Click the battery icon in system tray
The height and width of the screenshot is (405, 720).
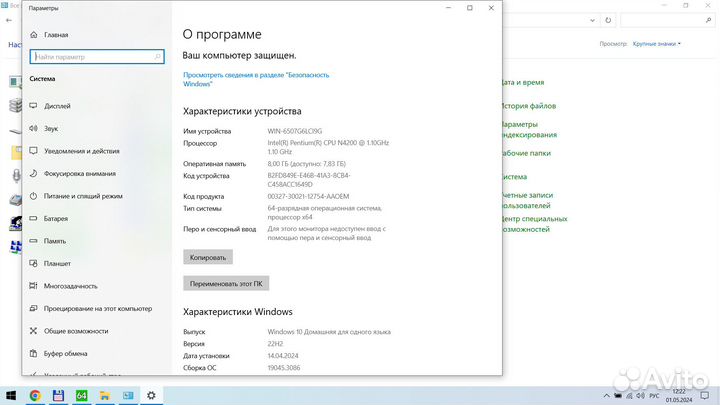618,396
